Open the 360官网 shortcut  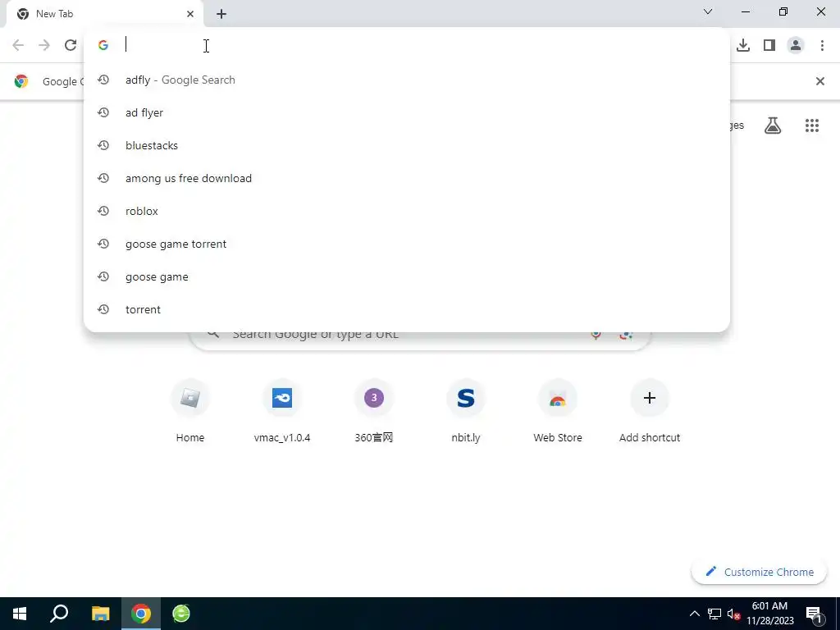tap(374, 413)
